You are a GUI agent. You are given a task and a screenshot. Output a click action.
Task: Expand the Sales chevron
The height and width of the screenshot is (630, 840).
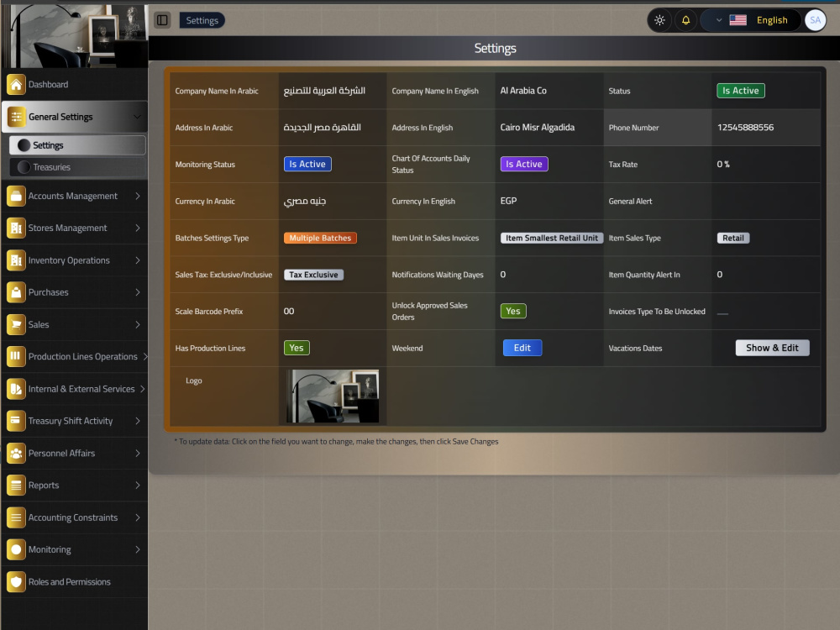tap(138, 324)
